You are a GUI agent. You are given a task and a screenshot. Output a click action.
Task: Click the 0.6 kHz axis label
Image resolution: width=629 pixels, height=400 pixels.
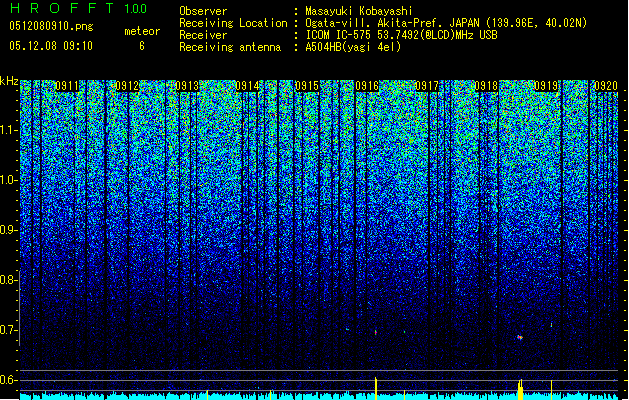[x=9, y=380]
